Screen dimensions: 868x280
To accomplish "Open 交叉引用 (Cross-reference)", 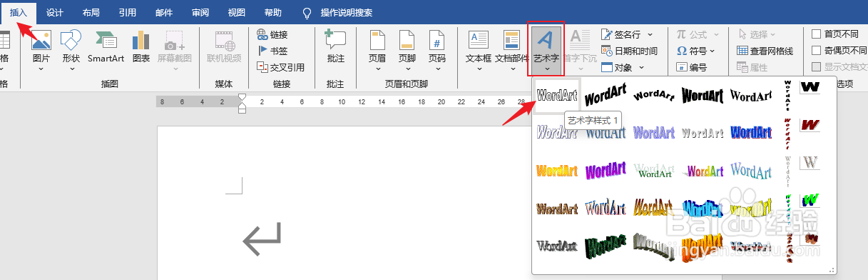I will point(280,67).
